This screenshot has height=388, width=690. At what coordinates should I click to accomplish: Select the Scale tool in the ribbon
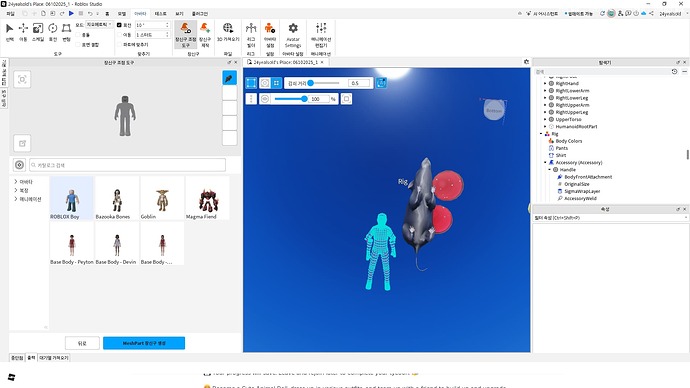click(x=38, y=32)
